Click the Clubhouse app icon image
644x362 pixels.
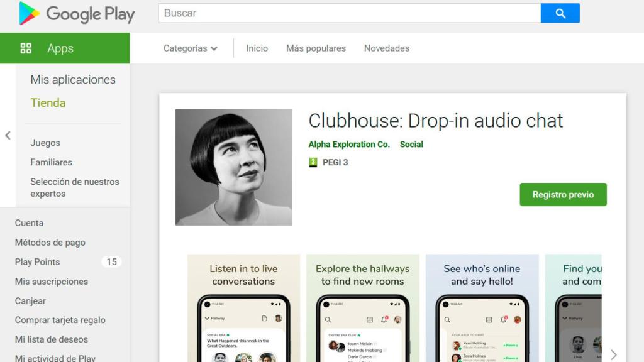pyautogui.click(x=233, y=168)
